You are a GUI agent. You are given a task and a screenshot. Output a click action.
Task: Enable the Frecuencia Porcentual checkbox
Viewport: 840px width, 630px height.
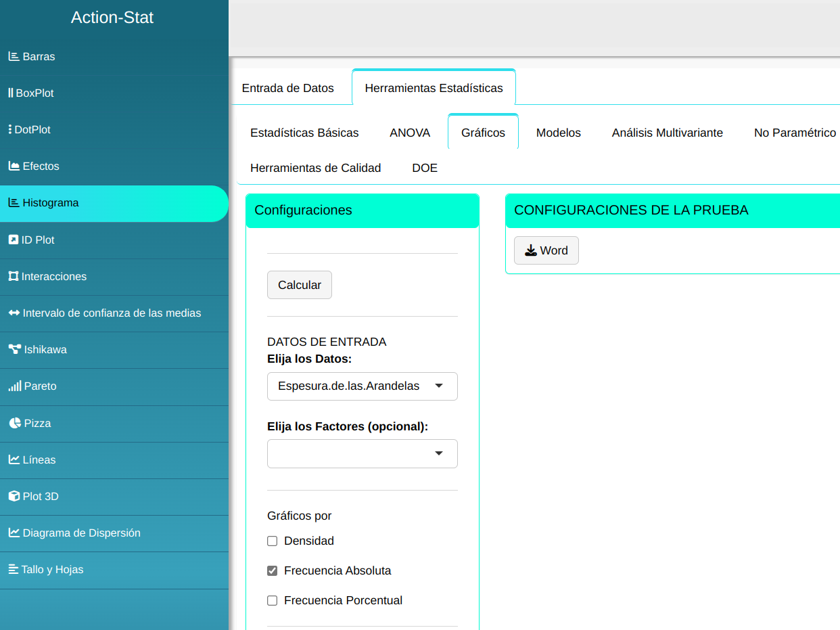(x=273, y=601)
